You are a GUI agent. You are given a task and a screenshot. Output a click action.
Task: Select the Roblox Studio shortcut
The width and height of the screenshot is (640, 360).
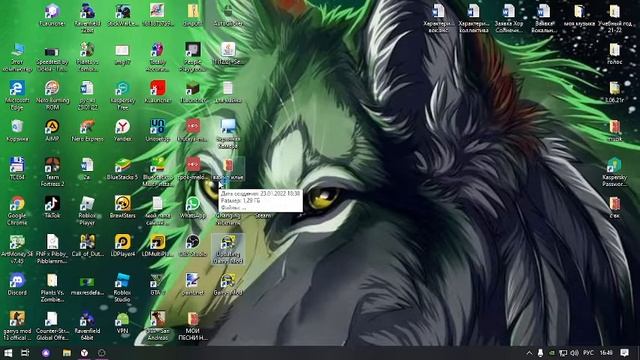[x=122, y=287]
